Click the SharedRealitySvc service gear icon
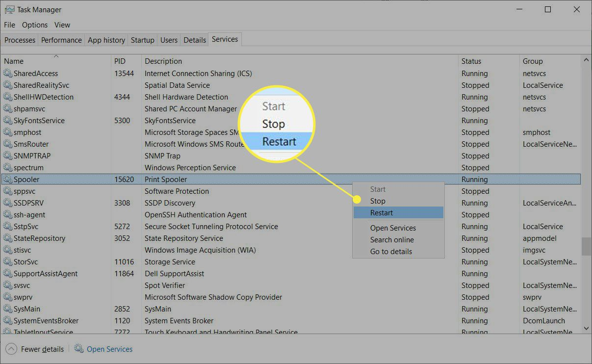 click(7, 85)
